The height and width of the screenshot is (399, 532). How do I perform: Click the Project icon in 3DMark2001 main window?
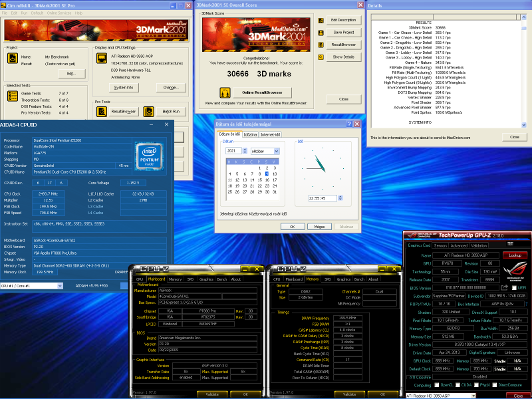point(13,59)
